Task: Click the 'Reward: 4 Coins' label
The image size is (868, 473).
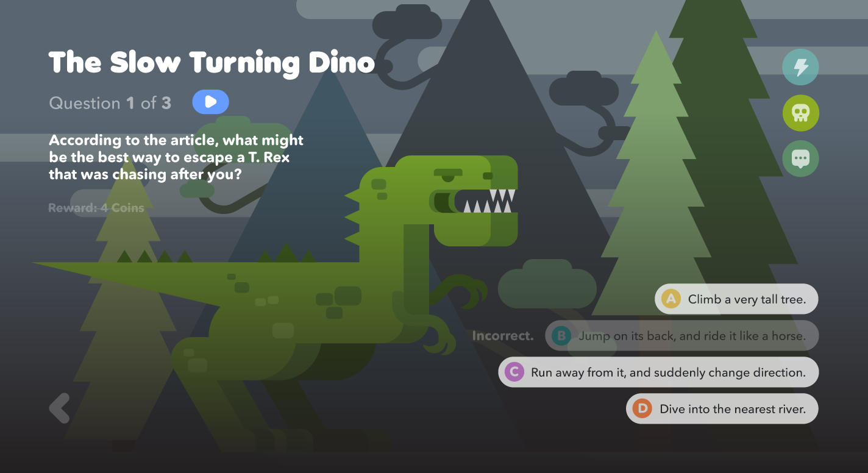Action: tap(96, 208)
